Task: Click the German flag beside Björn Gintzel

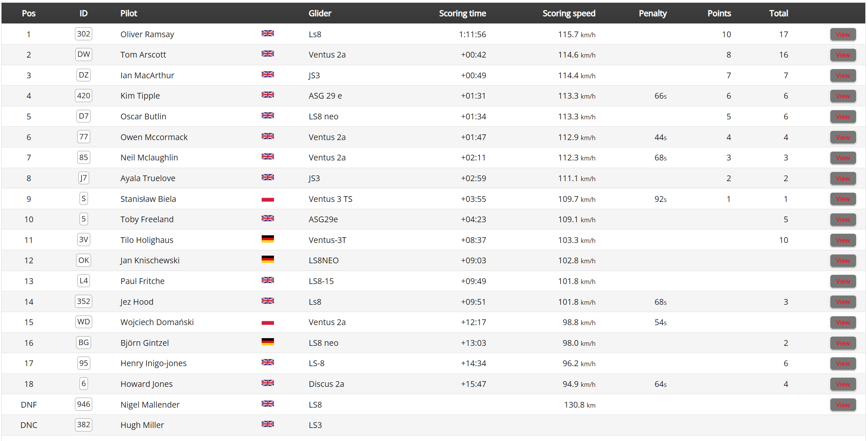Action: 267,342
